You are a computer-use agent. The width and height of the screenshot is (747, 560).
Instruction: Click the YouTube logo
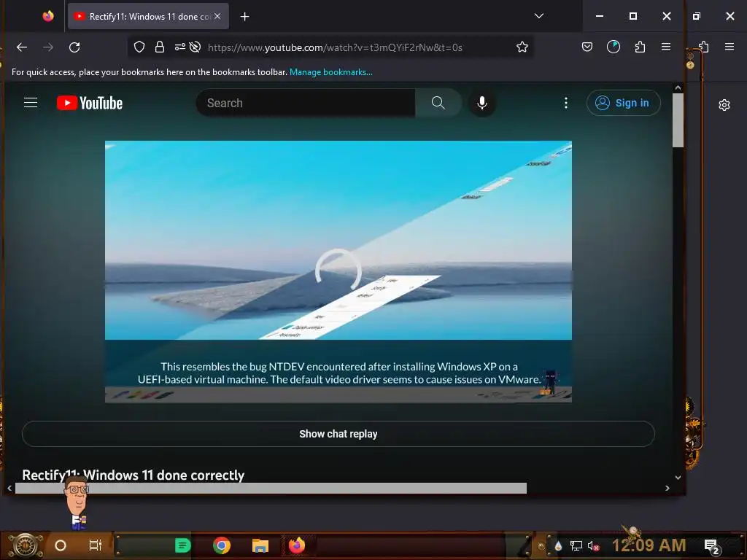(90, 103)
